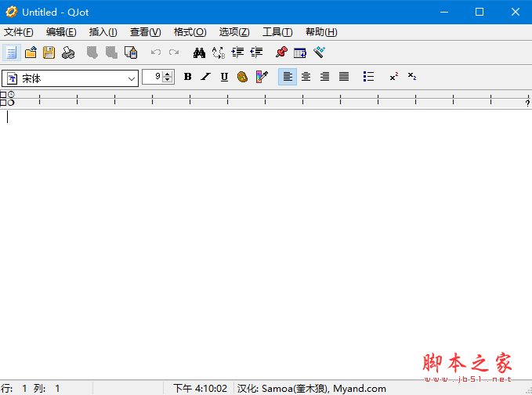Save document using floppy disk icon
This screenshot has width=532, height=395.
coord(49,53)
